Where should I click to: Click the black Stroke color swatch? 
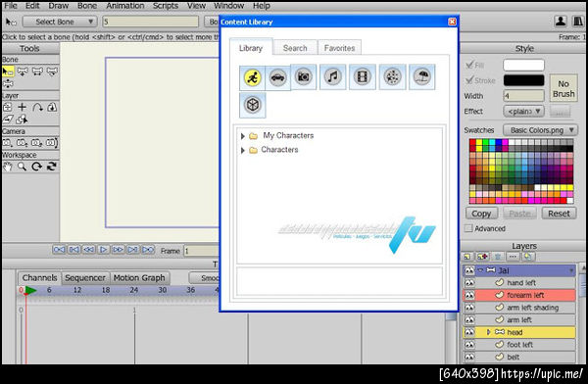click(x=523, y=80)
